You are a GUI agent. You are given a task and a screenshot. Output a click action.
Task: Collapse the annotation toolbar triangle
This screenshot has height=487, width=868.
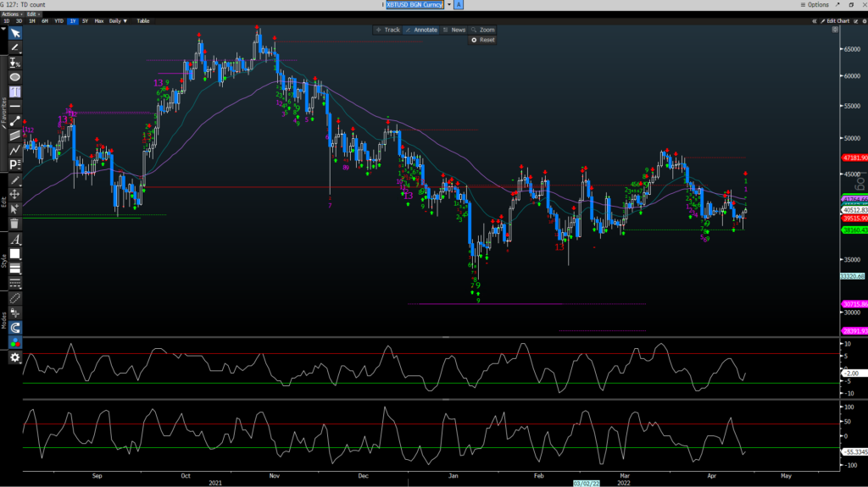(3, 30)
